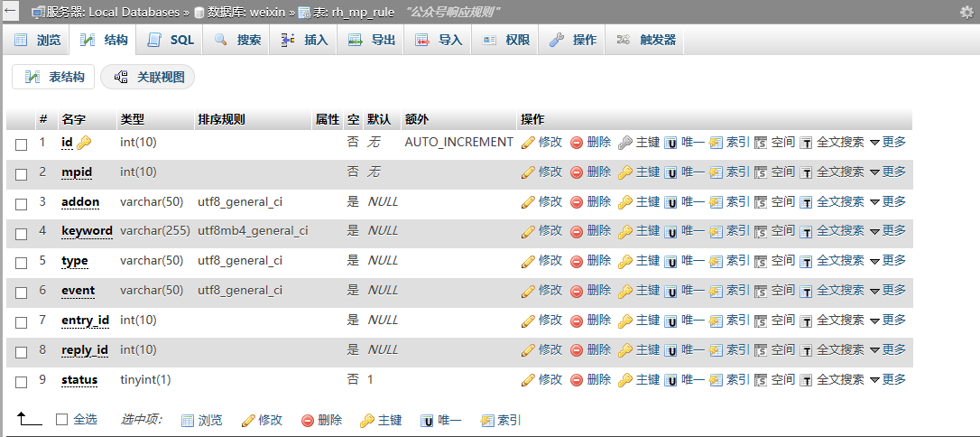Open the 操作 tab
Image resolution: width=980 pixels, height=437 pixels.
[573, 40]
